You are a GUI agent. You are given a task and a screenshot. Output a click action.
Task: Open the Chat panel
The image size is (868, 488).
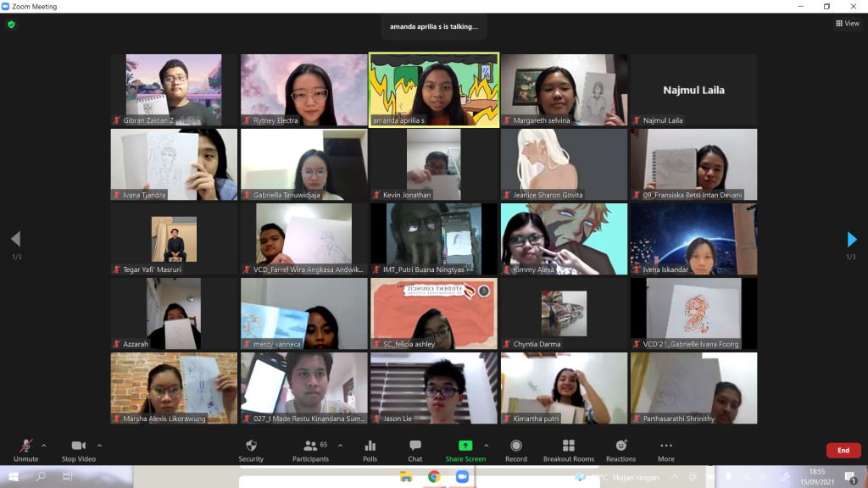(x=415, y=446)
